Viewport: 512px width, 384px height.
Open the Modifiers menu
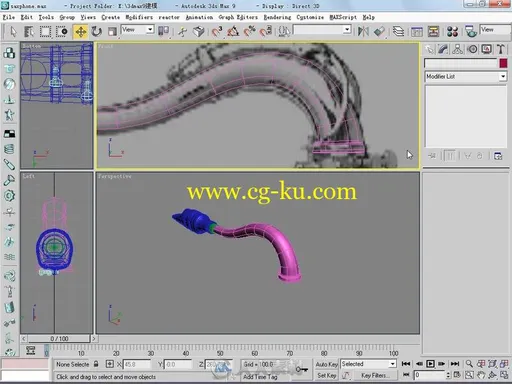click(x=139, y=17)
